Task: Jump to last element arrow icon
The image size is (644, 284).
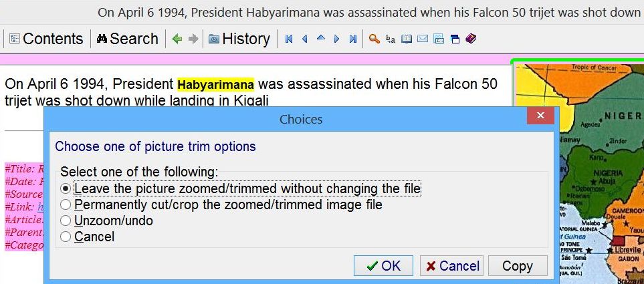Action: pos(352,39)
